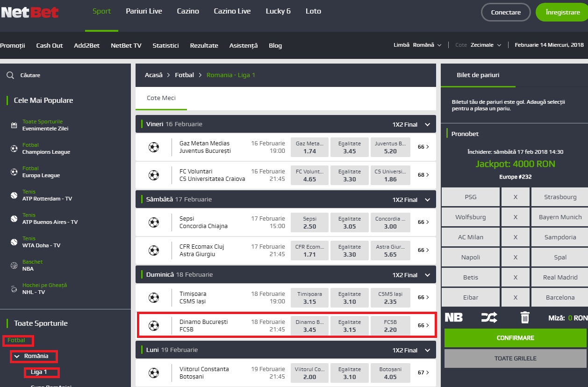Image resolution: width=588 pixels, height=387 pixels.
Task: Open the Loto tab
Action: tap(313, 11)
